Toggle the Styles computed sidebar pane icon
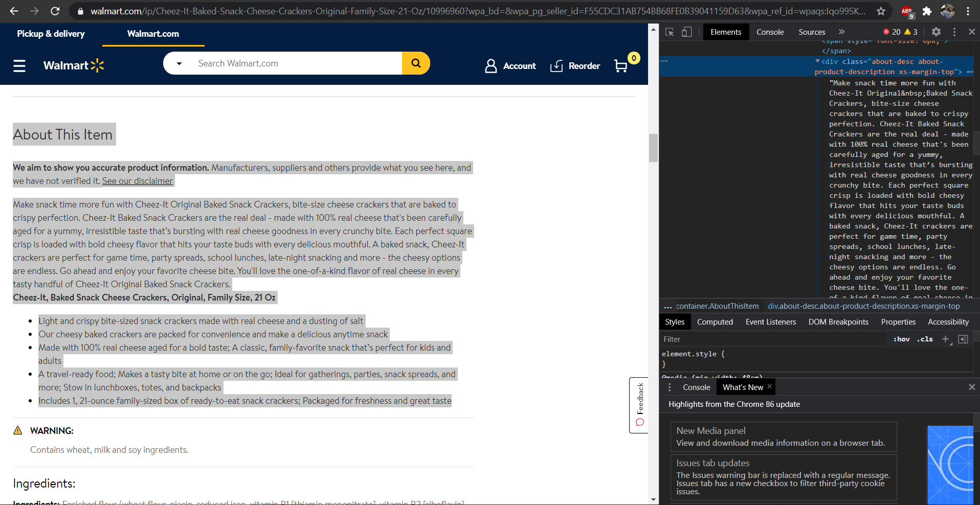This screenshot has height=505, width=980. pyautogui.click(x=963, y=339)
